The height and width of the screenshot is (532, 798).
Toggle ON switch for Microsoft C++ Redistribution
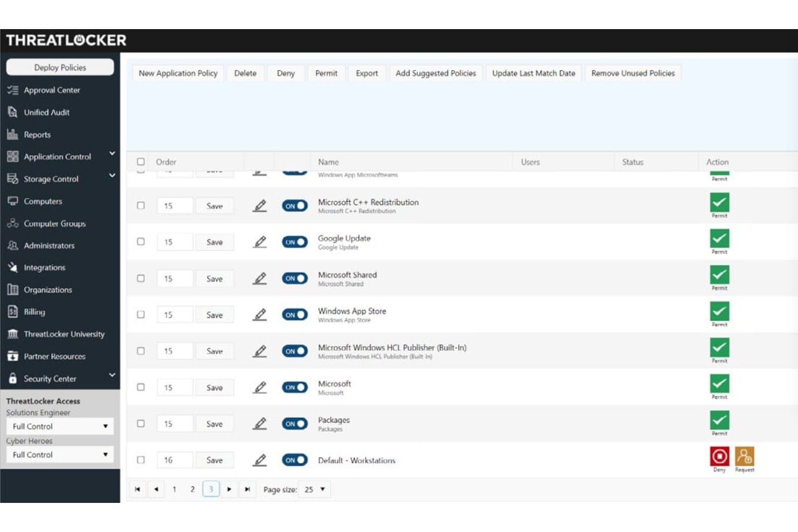click(x=294, y=206)
